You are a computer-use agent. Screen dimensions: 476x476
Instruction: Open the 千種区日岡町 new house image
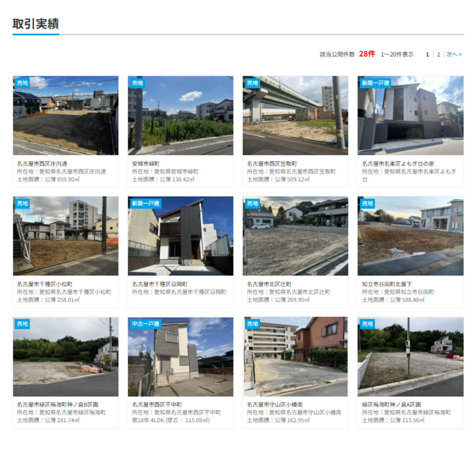(x=180, y=236)
